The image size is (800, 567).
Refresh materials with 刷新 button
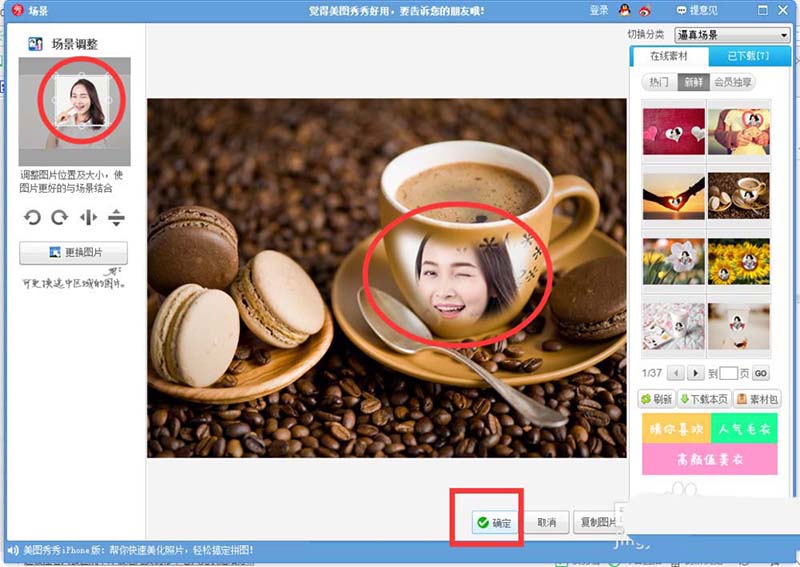point(657,399)
